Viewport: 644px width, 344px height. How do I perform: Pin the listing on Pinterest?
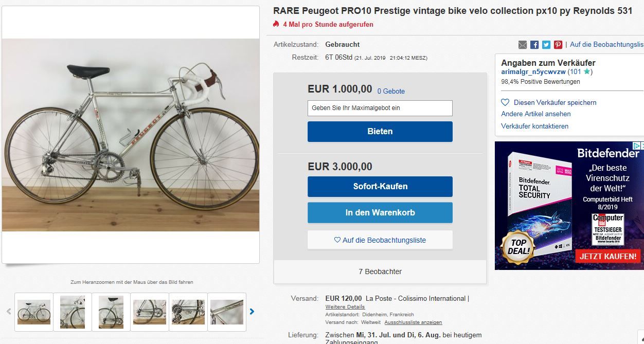[x=558, y=45]
